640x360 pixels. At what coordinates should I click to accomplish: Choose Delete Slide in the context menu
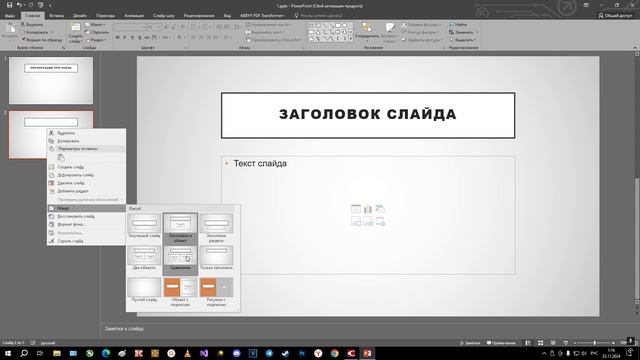87,183
